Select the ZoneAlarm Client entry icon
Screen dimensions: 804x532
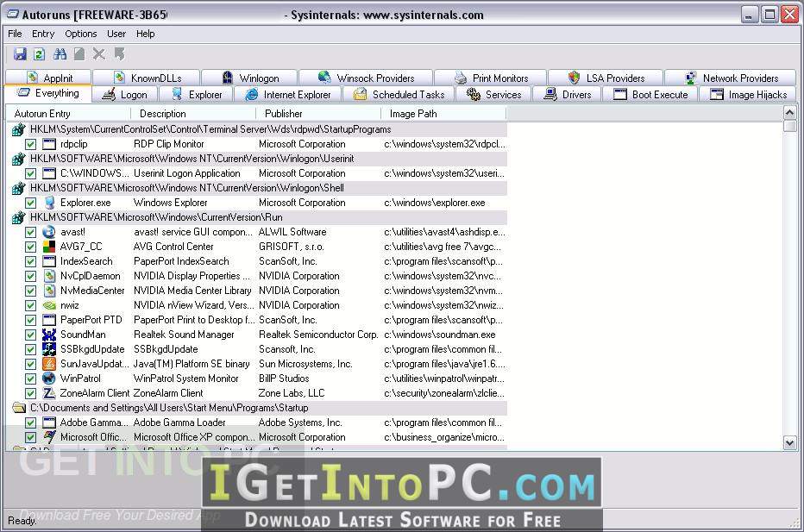click(48, 393)
